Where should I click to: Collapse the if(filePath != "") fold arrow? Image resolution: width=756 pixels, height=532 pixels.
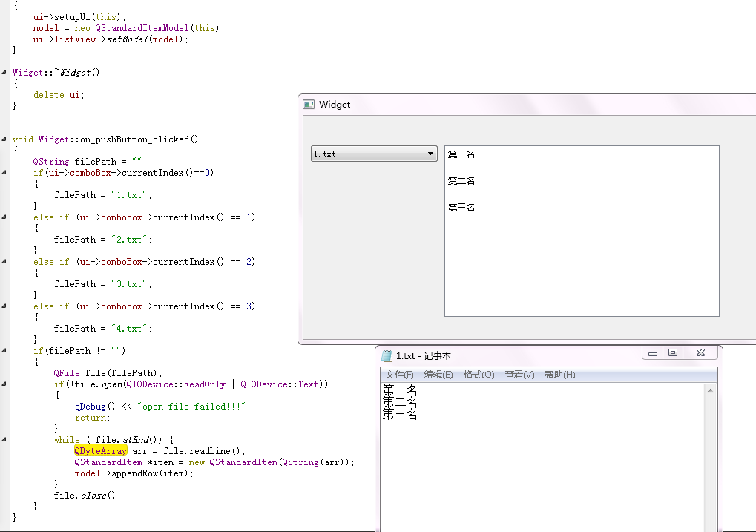tap(4, 351)
